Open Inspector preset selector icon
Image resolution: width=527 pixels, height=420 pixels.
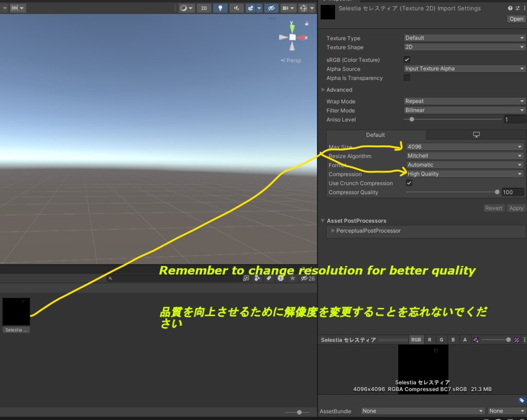tap(517, 8)
